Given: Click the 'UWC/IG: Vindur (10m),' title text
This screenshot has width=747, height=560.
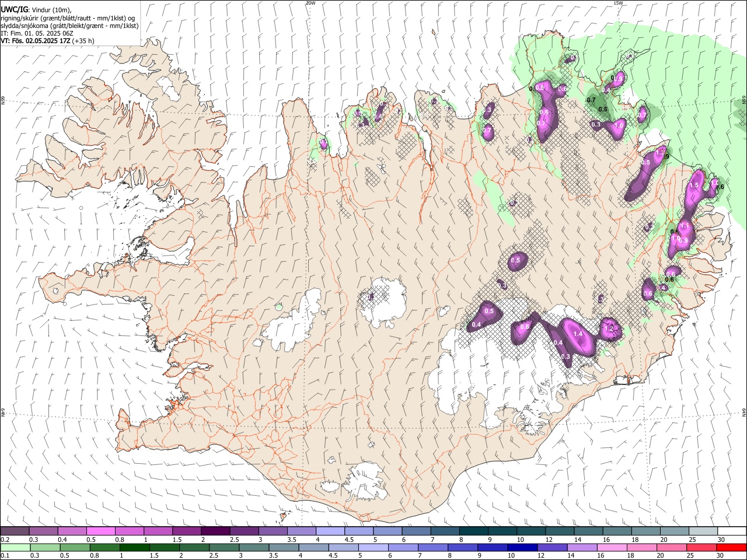Looking at the screenshot, I should pyautogui.click(x=36, y=9).
